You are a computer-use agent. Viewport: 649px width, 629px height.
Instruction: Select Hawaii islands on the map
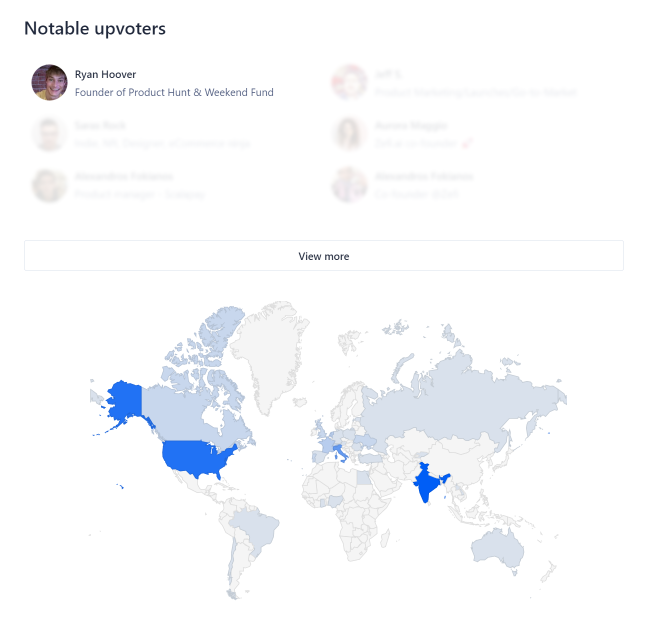pyautogui.click(x=120, y=486)
